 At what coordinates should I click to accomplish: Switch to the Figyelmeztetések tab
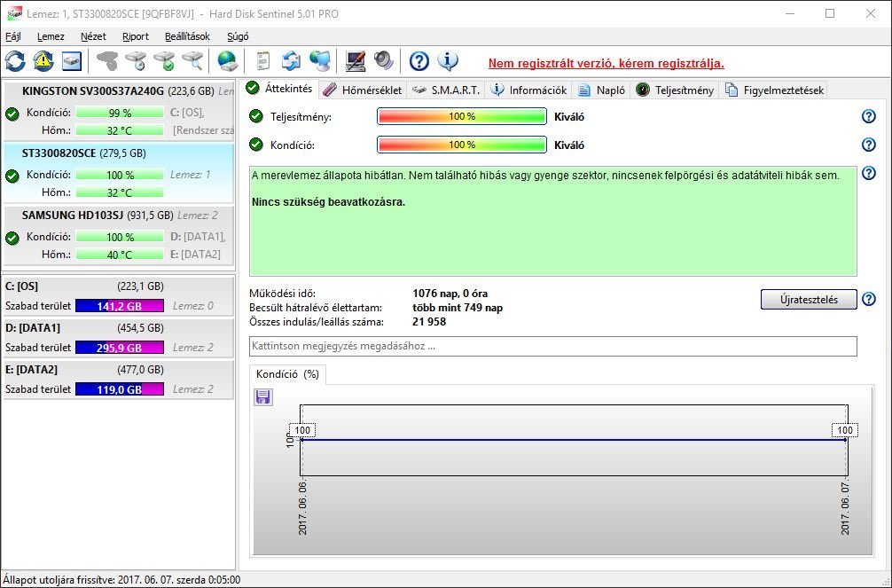774,90
